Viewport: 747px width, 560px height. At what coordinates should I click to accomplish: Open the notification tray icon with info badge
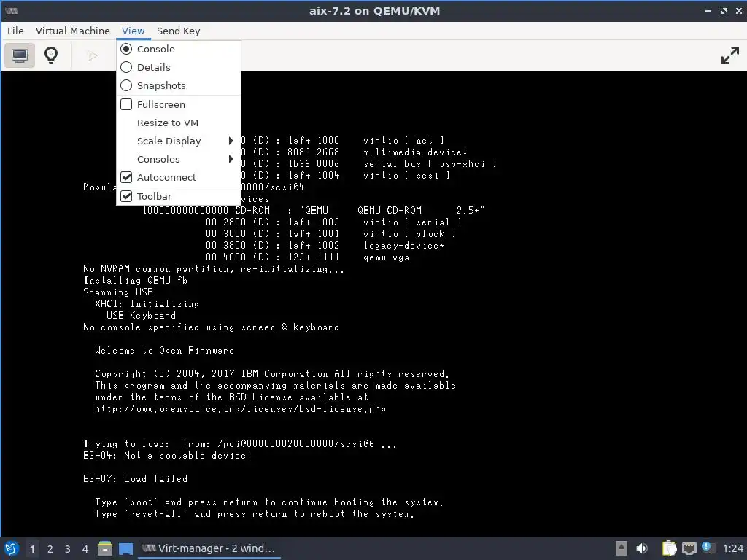tap(707, 548)
